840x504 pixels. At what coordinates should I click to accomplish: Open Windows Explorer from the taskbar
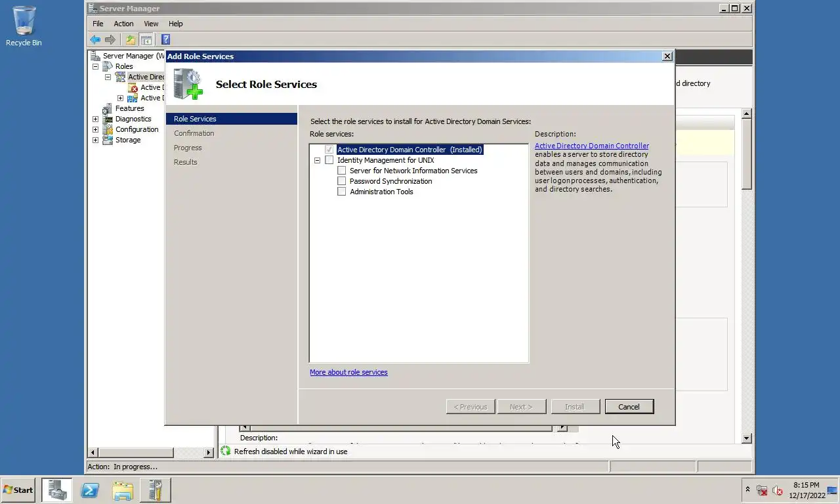(123, 490)
